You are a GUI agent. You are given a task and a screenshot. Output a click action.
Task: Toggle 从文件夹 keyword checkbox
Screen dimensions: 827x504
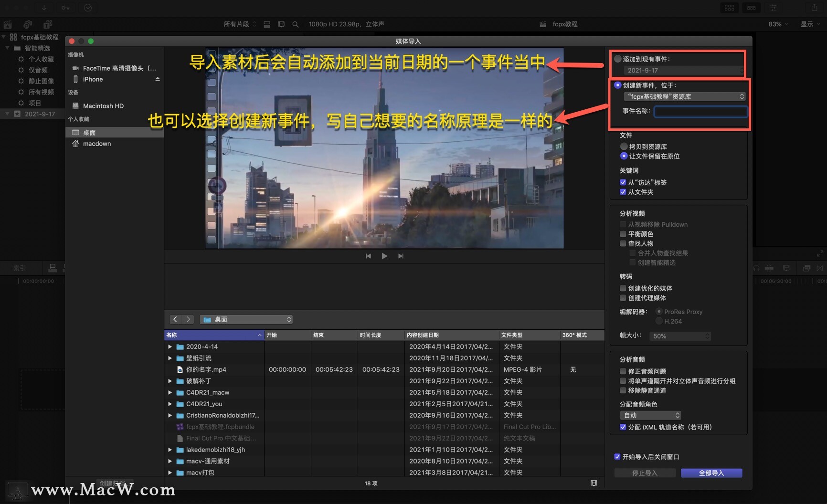click(623, 192)
